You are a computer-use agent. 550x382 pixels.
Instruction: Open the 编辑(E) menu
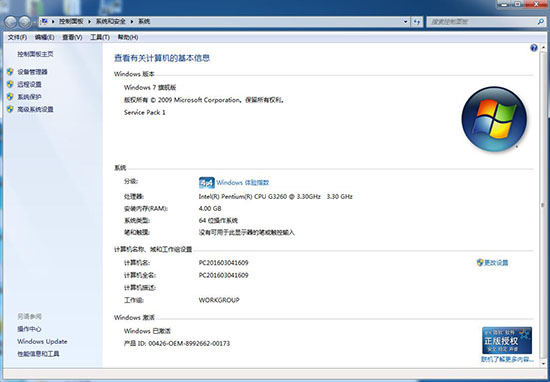[x=45, y=37]
